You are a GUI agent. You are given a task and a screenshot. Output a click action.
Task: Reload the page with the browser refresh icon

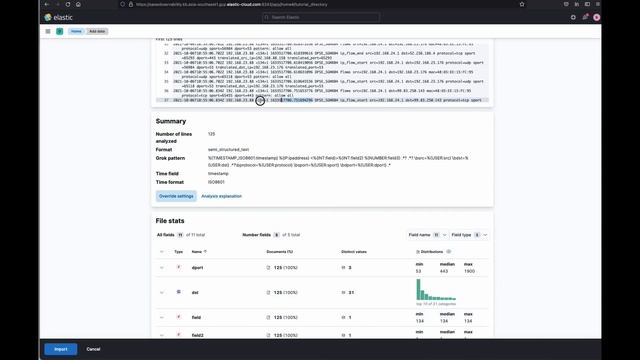point(68,4)
